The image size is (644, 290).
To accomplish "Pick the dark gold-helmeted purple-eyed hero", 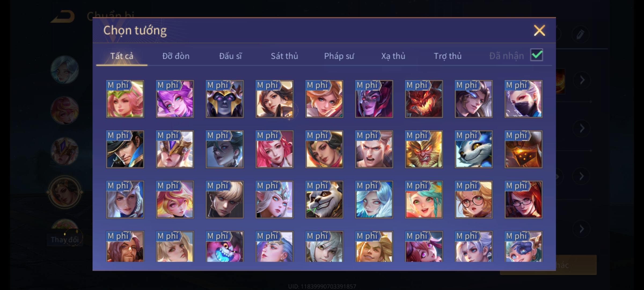I will [x=225, y=99].
